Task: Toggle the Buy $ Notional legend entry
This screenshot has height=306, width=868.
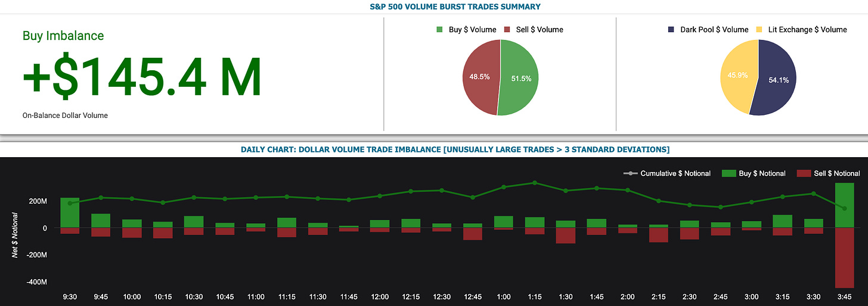Action: pyautogui.click(x=754, y=173)
